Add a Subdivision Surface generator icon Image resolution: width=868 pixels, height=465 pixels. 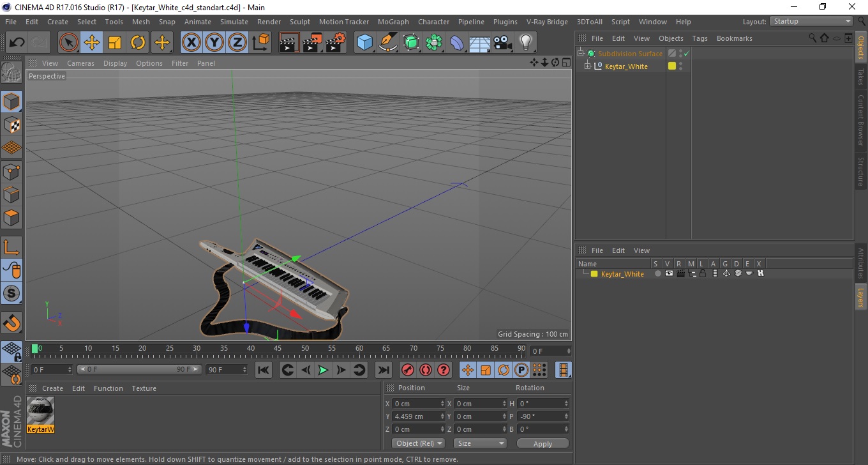[x=412, y=43]
